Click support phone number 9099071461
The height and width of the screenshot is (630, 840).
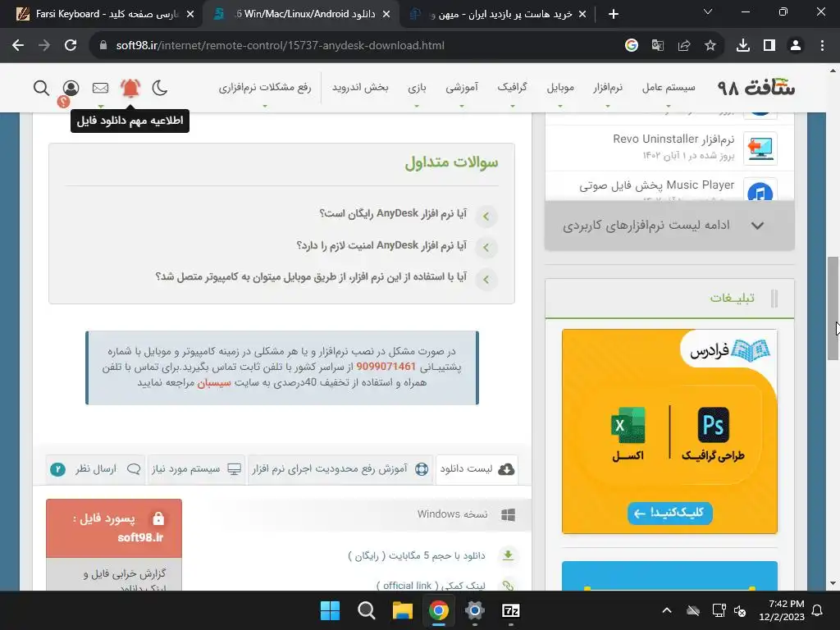[x=386, y=367]
